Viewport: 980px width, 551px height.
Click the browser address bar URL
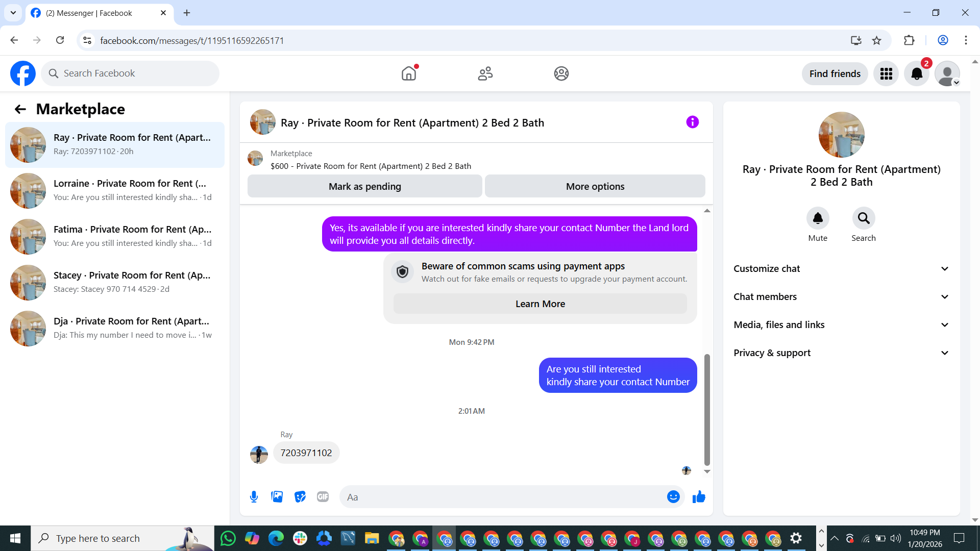pos(192,40)
